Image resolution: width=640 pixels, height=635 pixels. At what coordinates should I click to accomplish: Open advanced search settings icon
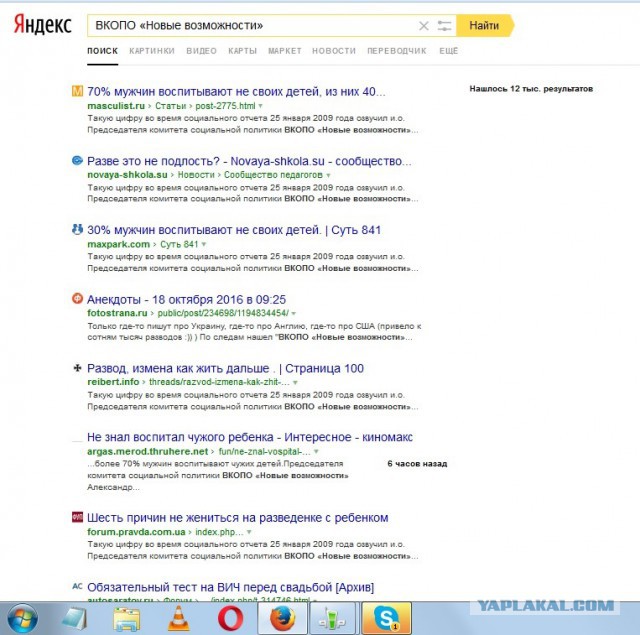click(x=444, y=26)
